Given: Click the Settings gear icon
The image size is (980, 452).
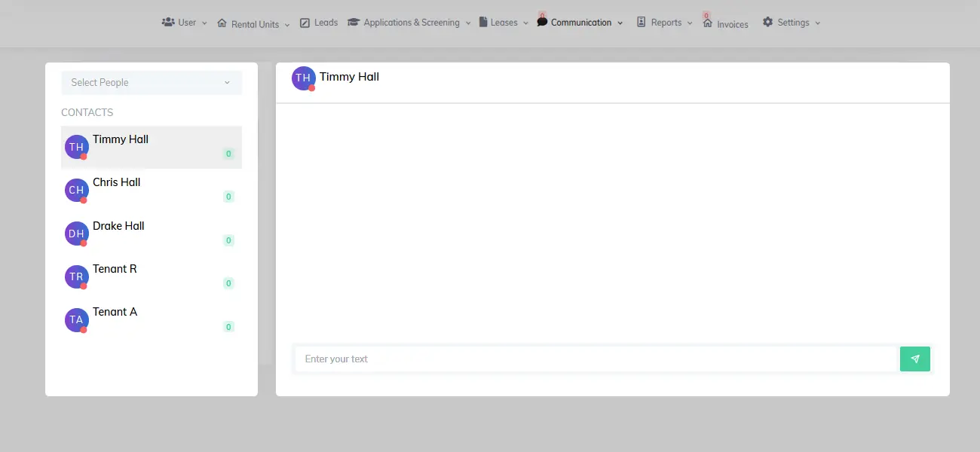Looking at the screenshot, I should tap(767, 23).
